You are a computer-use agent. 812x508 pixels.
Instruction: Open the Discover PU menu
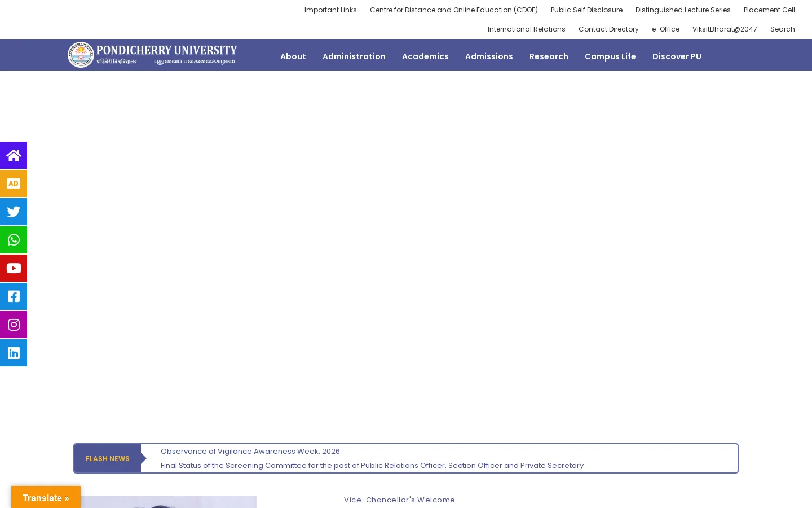[677, 56]
